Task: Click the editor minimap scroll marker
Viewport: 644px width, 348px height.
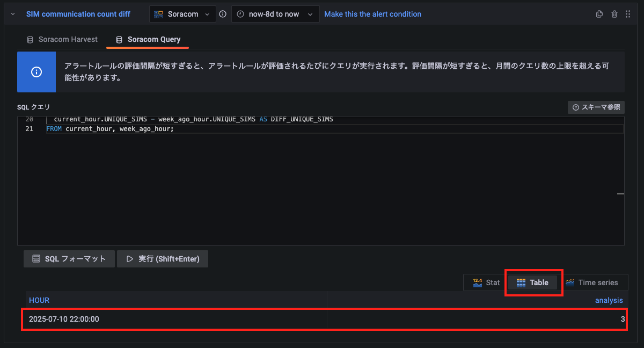Action: click(x=620, y=194)
